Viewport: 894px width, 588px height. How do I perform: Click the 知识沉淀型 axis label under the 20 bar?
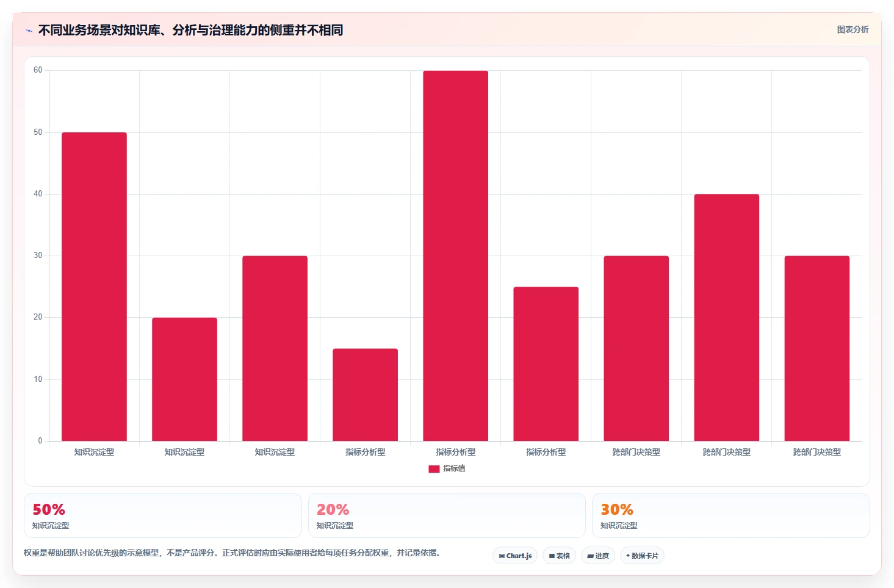(x=184, y=453)
